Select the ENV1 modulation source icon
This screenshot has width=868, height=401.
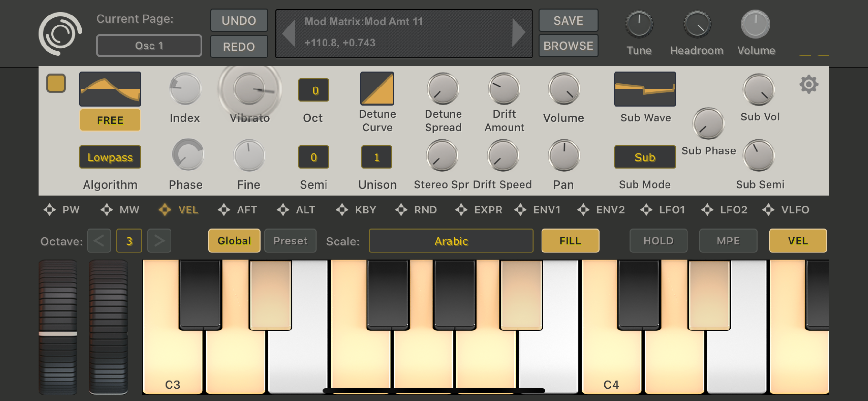click(520, 210)
